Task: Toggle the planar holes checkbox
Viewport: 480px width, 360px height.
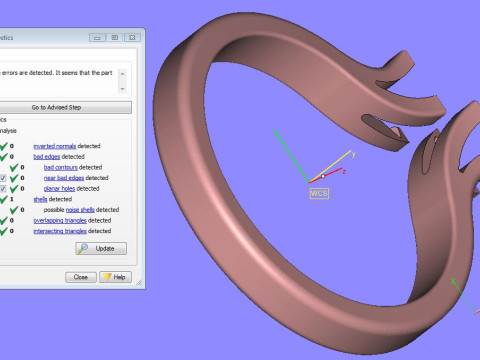Action: pos(3,189)
